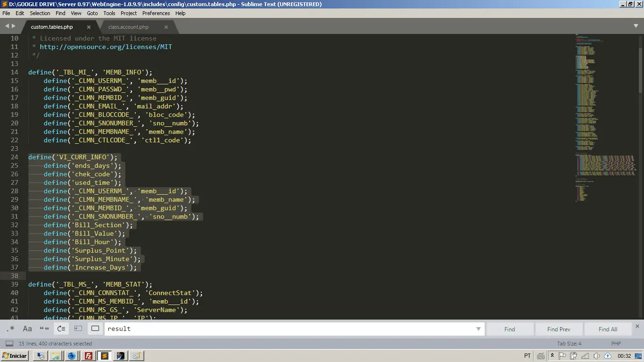Close the class.account.php tab
The width and height of the screenshot is (644, 362).
pos(166,27)
